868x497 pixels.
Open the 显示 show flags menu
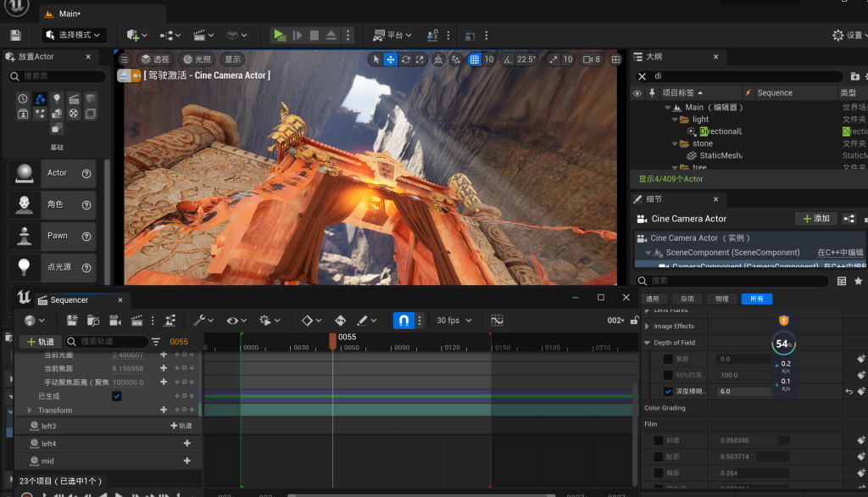(232, 59)
